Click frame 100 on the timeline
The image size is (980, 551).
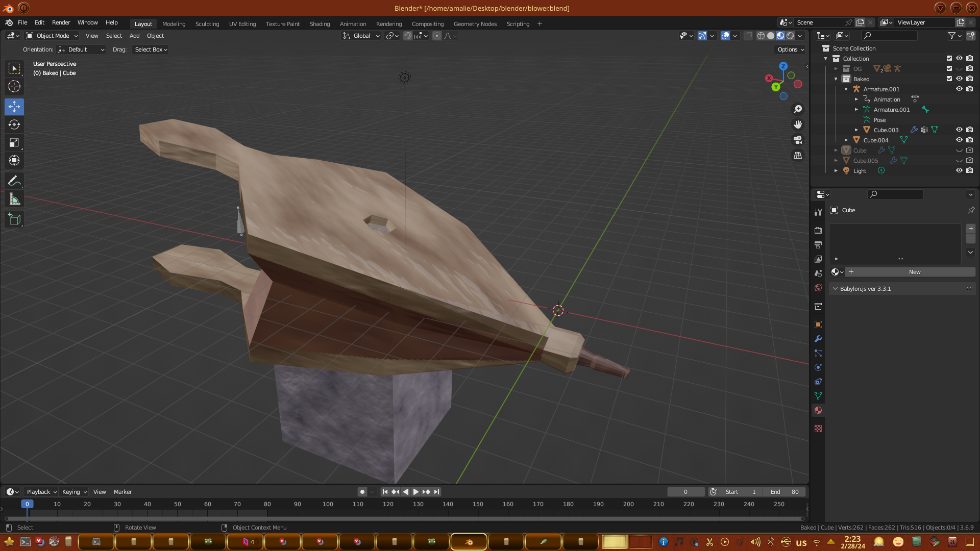tap(328, 504)
